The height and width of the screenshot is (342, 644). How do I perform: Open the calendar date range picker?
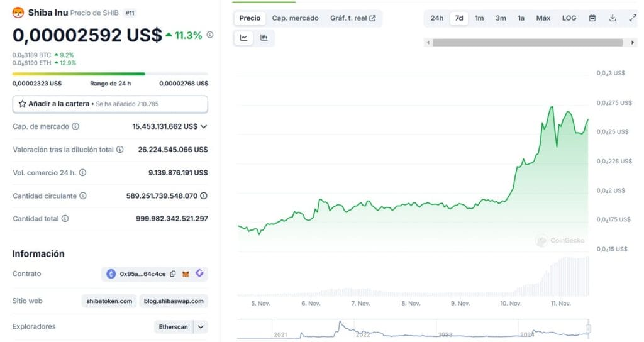click(592, 18)
